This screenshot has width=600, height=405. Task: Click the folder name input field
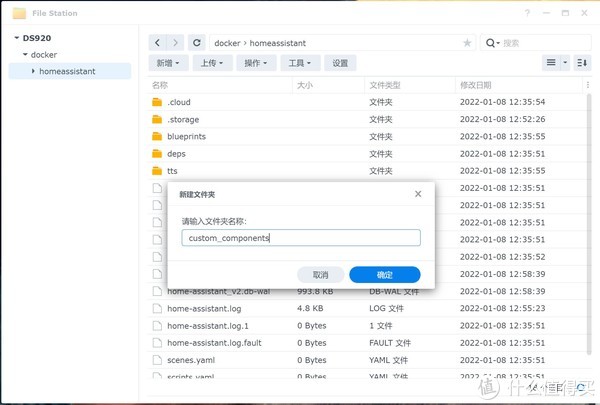pos(301,238)
